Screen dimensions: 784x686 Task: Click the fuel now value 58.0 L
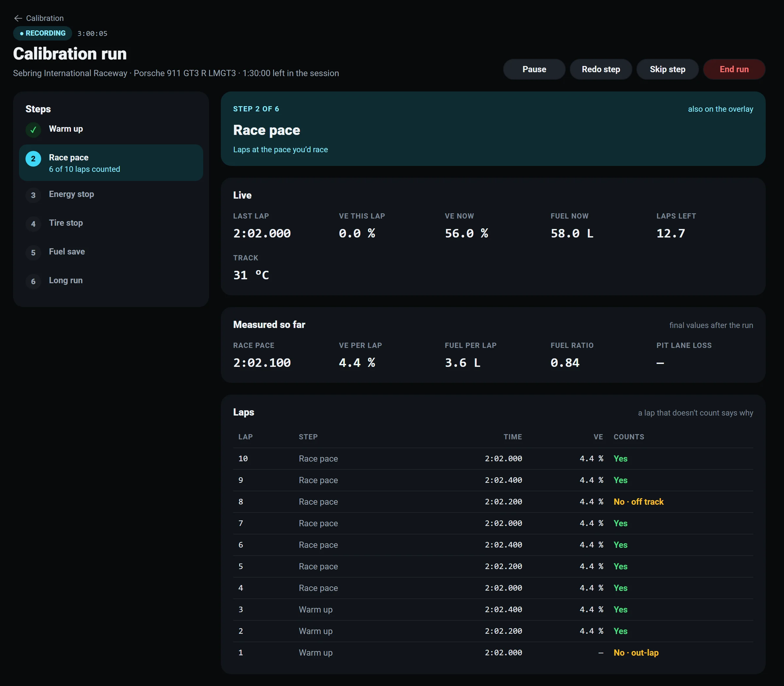point(572,234)
